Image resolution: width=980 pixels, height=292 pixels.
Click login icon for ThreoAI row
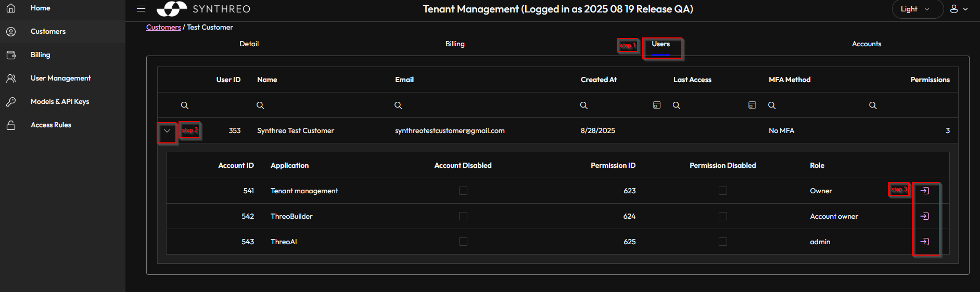pyautogui.click(x=925, y=242)
